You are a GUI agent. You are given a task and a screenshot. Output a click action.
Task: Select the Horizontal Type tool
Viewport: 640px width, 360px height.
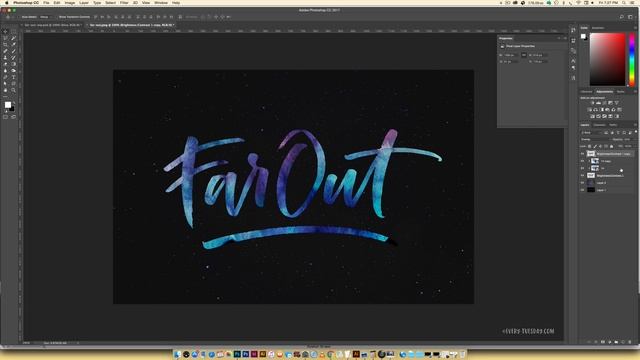(x=13, y=77)
